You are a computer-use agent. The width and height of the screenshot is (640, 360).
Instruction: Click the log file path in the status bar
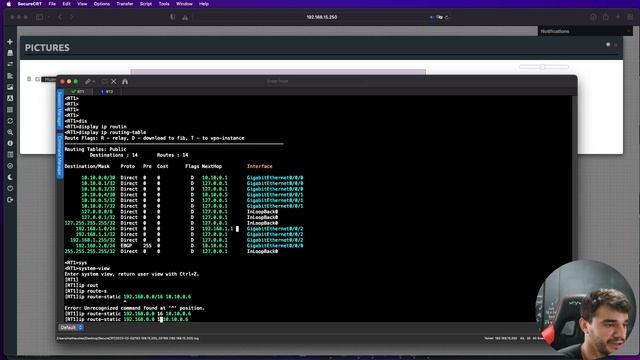128,338
